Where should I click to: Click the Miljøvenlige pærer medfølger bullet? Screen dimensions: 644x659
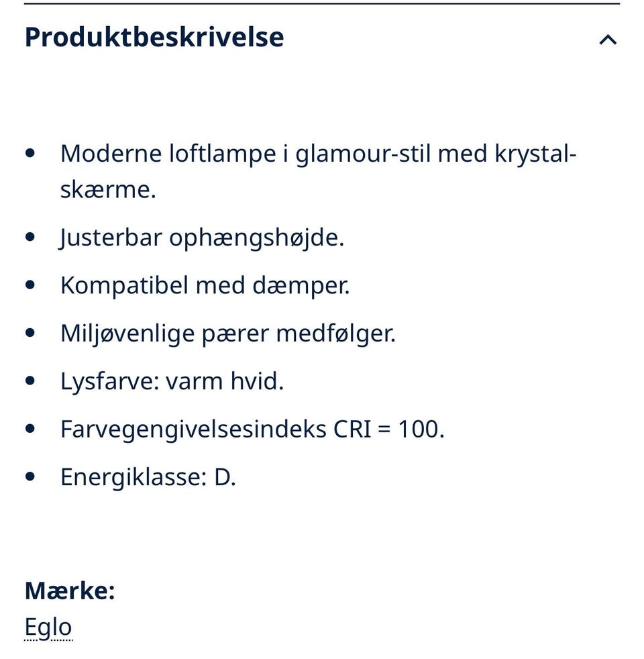(228, 332)
